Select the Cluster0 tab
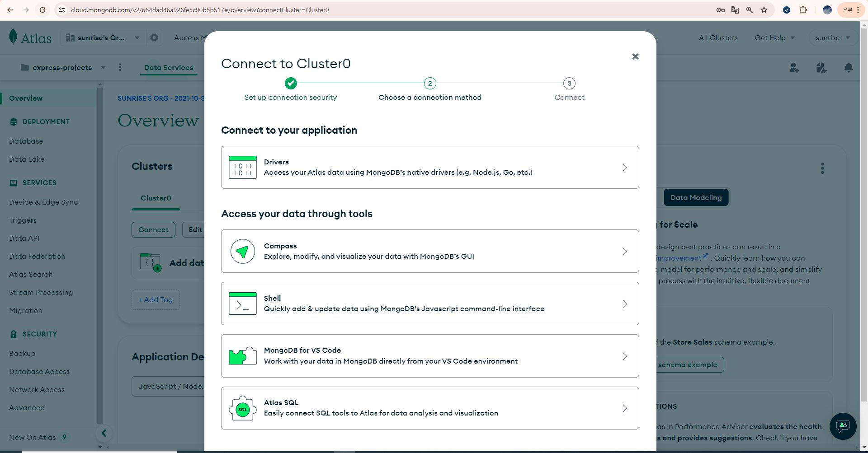The image size is (868, 453). coord(156,198)
